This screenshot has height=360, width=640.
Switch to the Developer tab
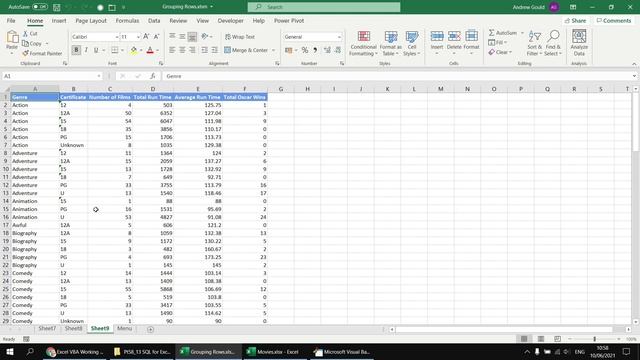[230, 21]
